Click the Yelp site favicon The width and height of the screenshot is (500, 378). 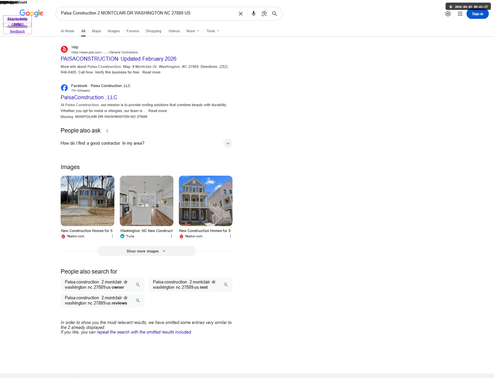[x=64, y=49]
